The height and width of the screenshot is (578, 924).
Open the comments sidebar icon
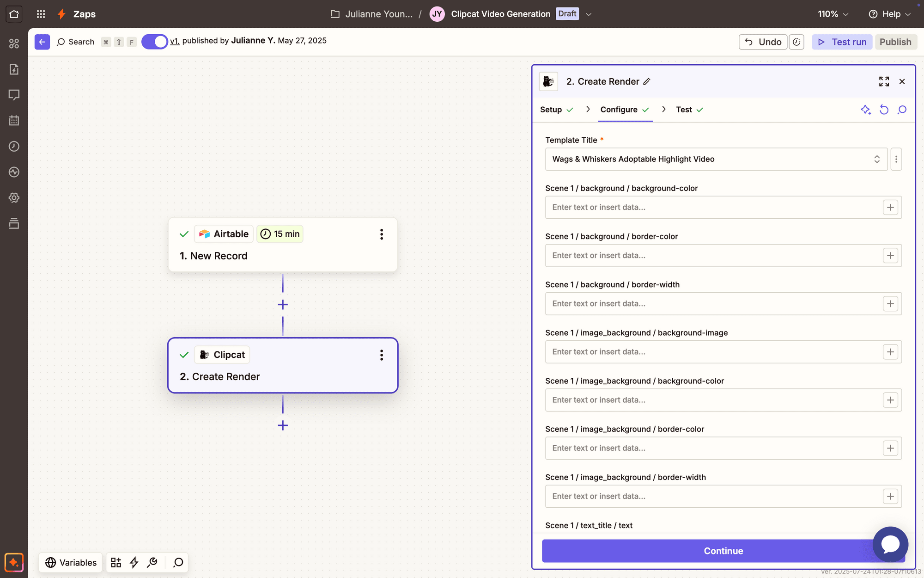point(14,95)
